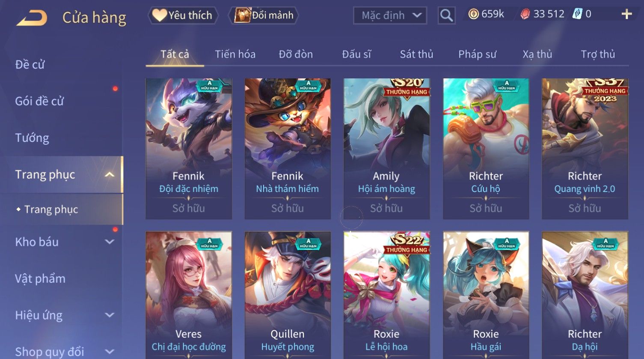644x359 pixels.
Task: Expand the Hiệu ứng sidebar section
Action: point(110,315)
